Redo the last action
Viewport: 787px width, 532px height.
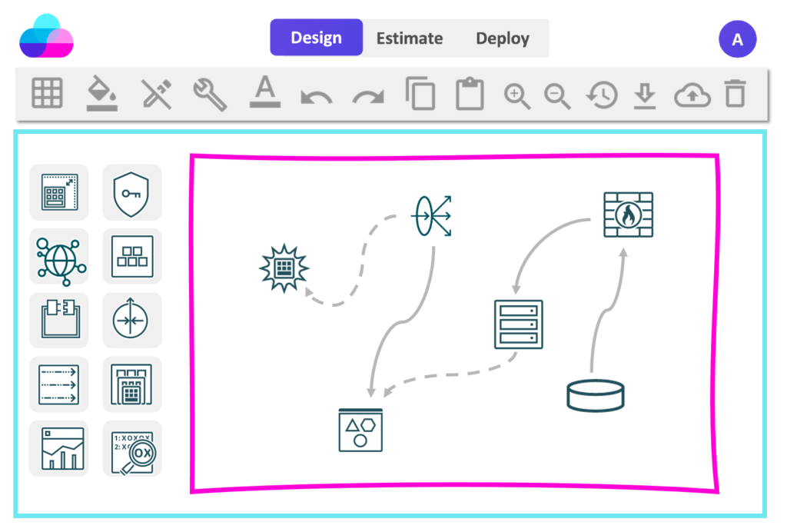pos(368,96)
